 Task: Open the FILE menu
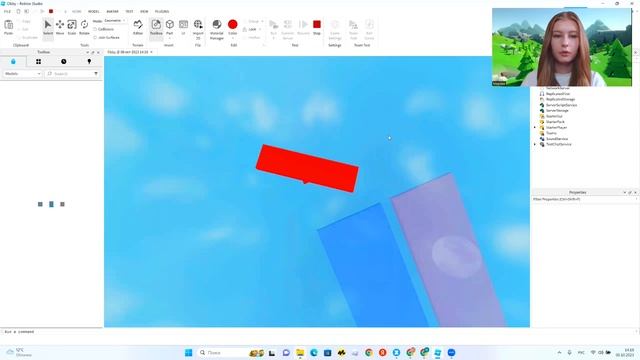point(7,11)
